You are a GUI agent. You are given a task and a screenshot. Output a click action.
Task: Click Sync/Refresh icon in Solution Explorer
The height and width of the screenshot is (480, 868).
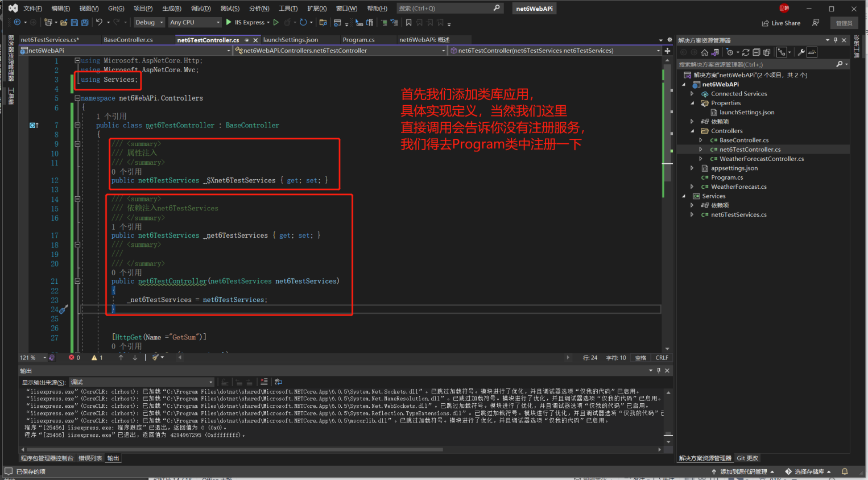point(746,52)
